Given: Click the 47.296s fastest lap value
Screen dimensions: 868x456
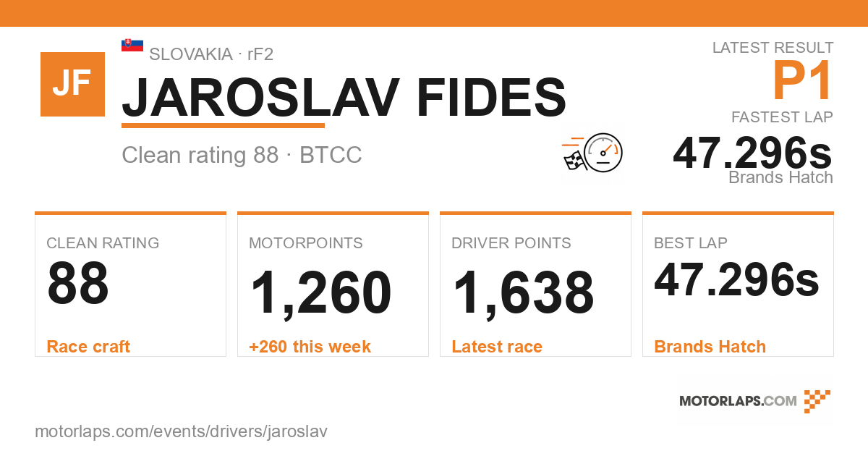Looking at the screenshot, I should (752, 153).
